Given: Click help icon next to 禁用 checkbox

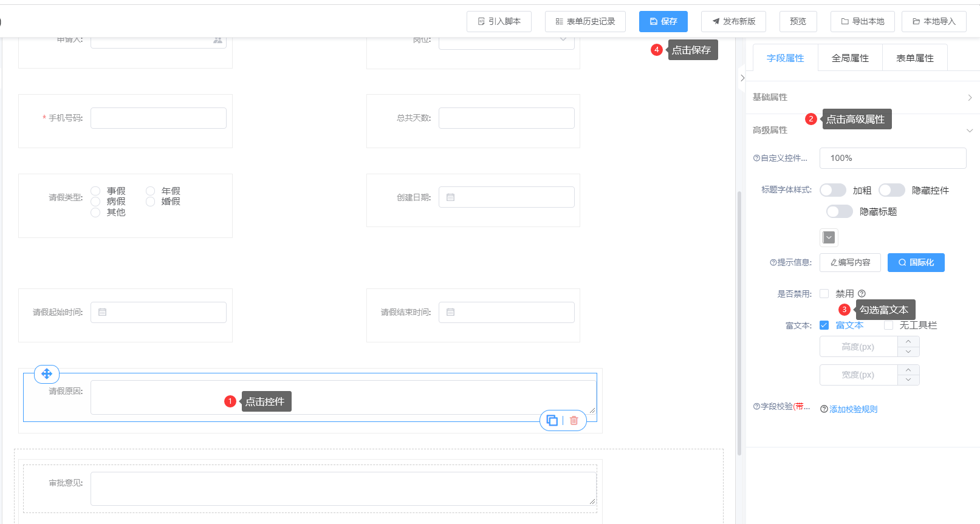Looking at the screenshot, I should pyautogui.click(x=862, y=294).
